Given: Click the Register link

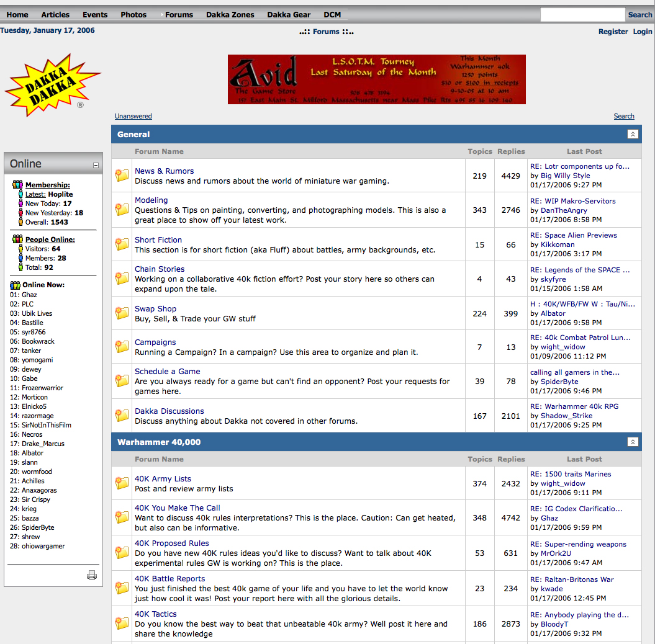Looking at the screenshot, I should click(613, 31).
